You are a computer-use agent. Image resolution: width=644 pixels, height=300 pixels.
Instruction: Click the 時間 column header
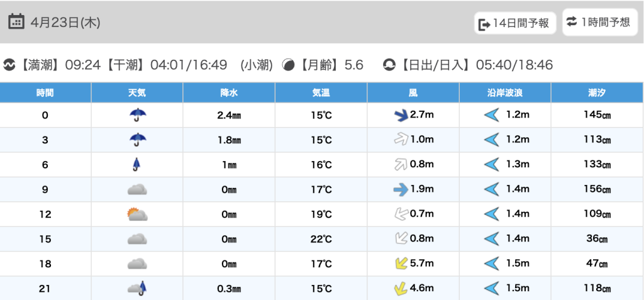point(45,92)
